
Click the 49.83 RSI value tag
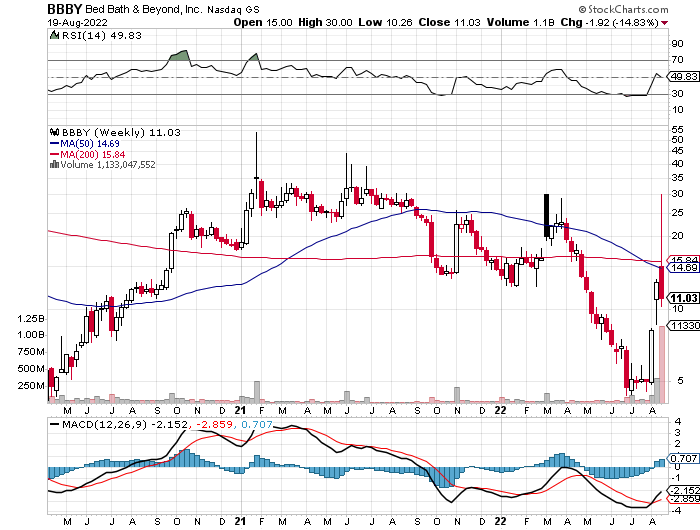[x=684, y=77]
